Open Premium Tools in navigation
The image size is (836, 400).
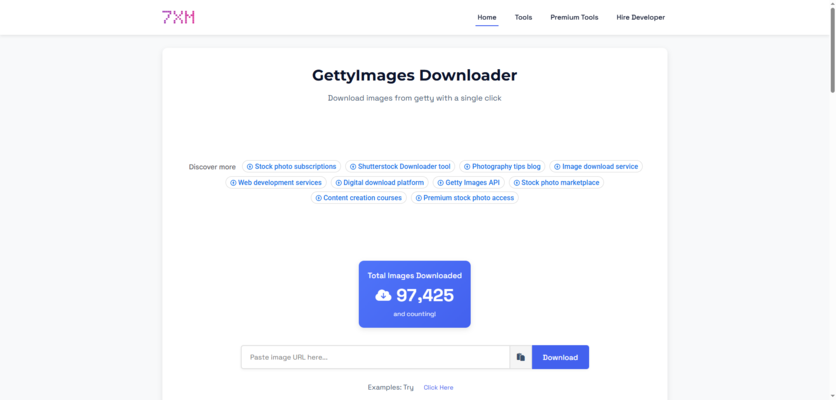pyautogui.click(x=574, y=18)
